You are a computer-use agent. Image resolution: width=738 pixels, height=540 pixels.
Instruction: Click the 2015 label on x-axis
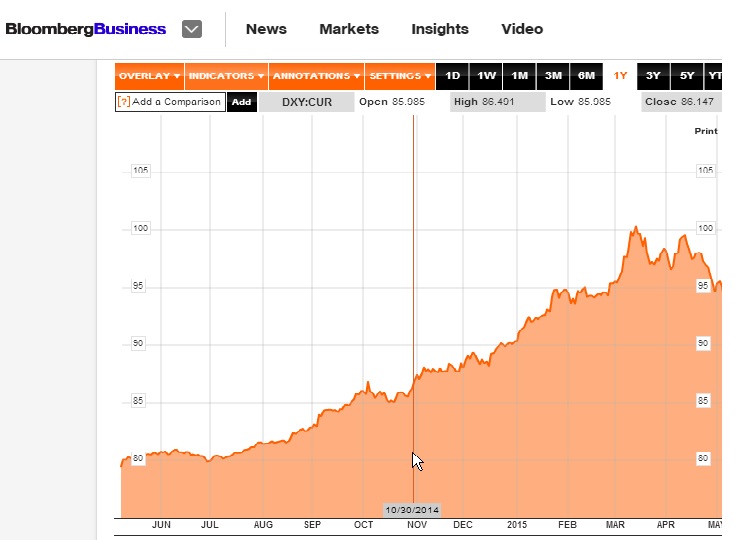tap(517, 524)
